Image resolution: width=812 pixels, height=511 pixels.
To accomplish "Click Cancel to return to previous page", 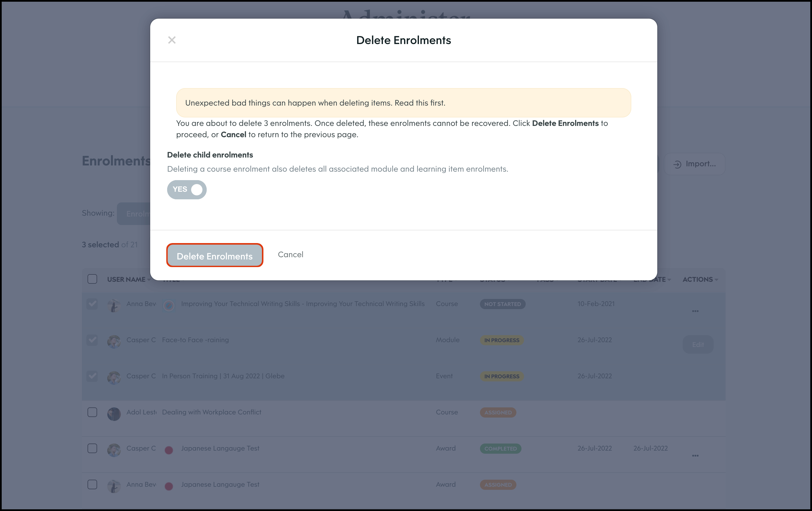I will point(290,255).
